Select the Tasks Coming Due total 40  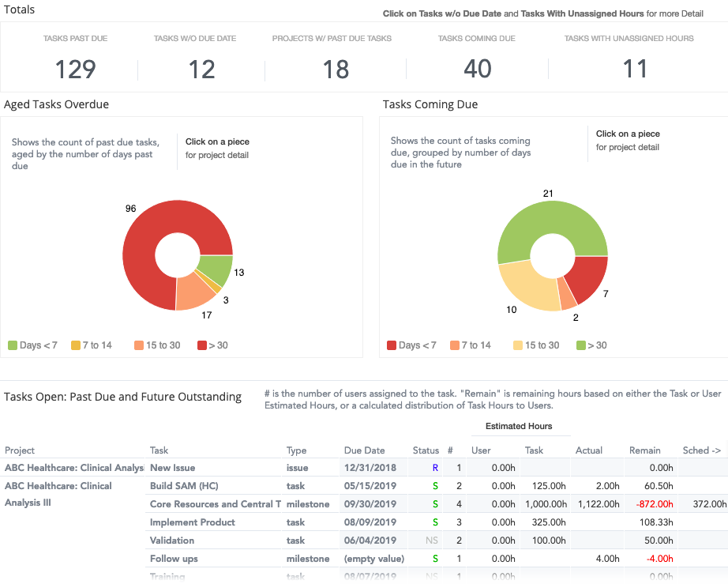click(x=477, y=70)
